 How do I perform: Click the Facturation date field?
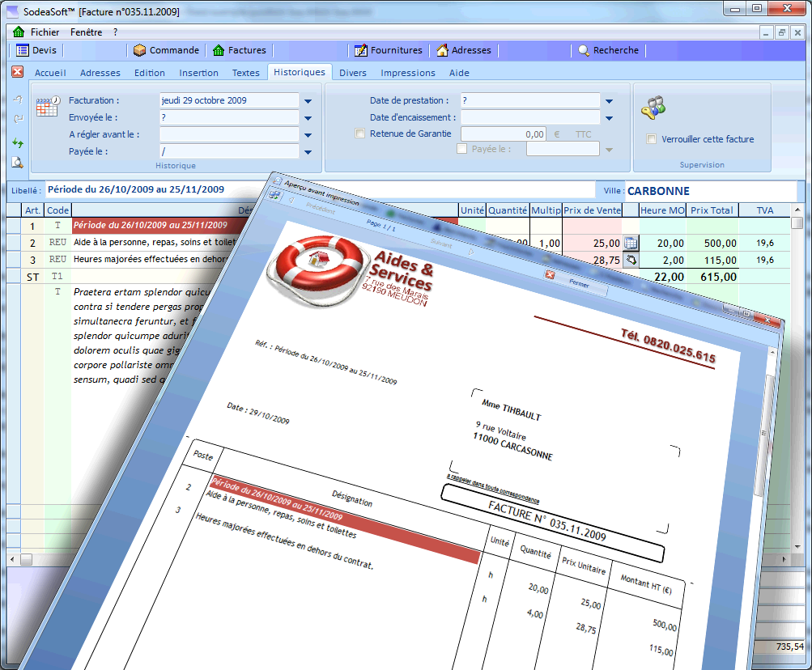229,100
